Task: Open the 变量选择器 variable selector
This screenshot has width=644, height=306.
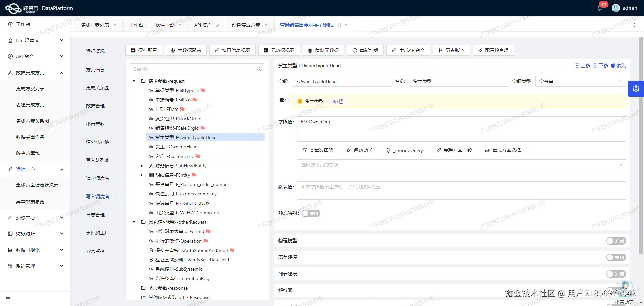Action: click(x=317, y=150)
